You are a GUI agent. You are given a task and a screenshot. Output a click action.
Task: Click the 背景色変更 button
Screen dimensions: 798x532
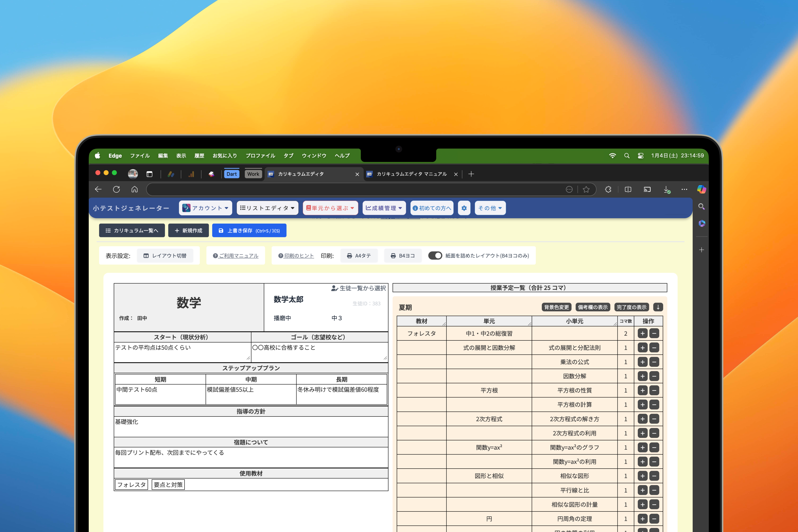coord(557,307)
